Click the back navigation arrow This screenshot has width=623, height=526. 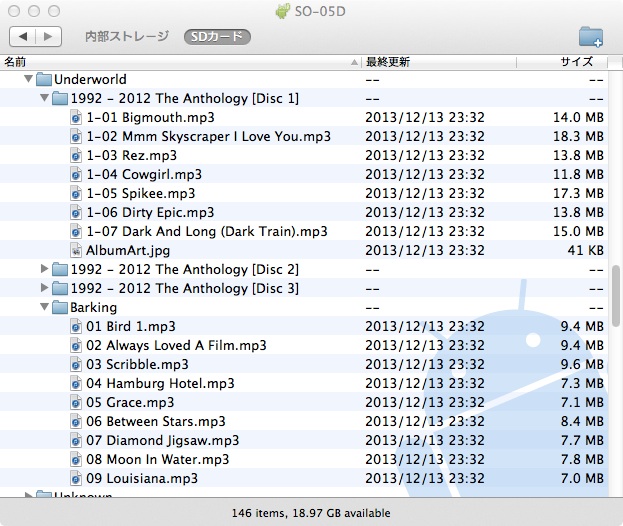(23, 37)
